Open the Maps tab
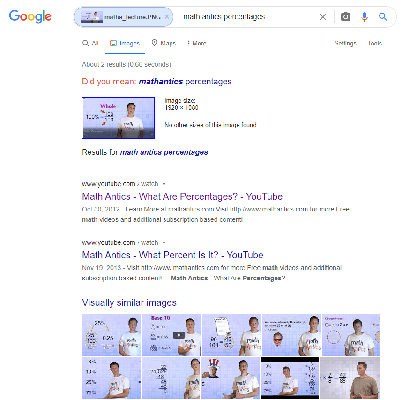410x400 pixels. tap(163, 43)
